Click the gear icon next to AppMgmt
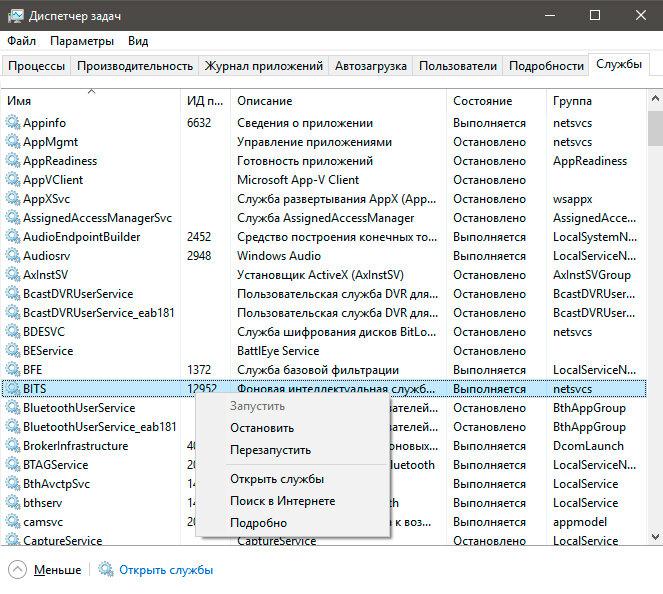This screenshot has height=594, width=663. 13,142
